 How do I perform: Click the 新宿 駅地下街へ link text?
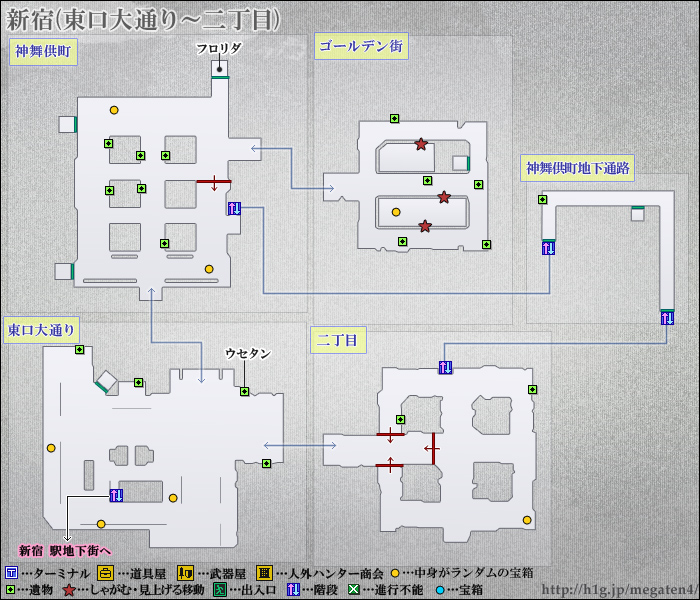pos(65,550)
